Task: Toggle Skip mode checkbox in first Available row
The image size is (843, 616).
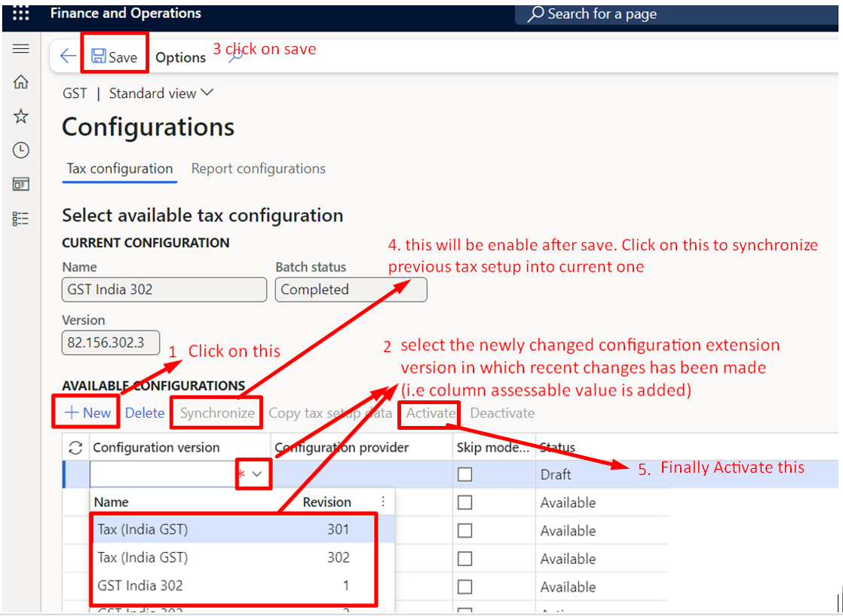Action: [x=464, y=503]
